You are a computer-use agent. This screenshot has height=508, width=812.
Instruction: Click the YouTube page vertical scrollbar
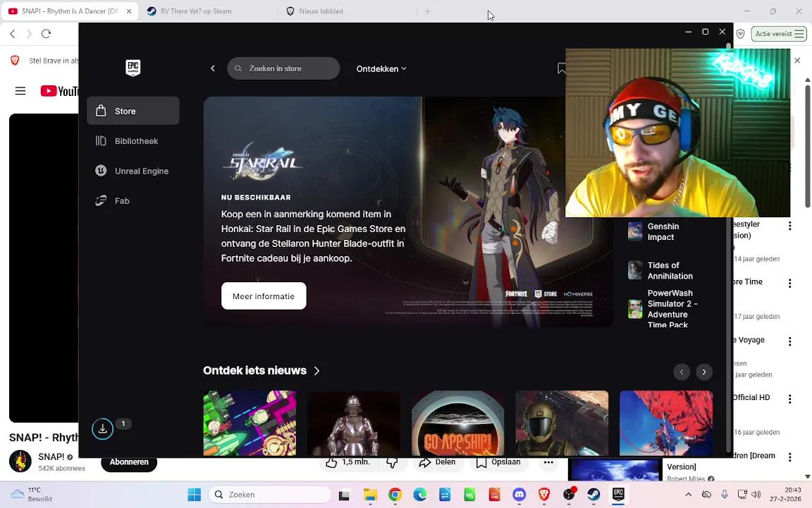807,146
